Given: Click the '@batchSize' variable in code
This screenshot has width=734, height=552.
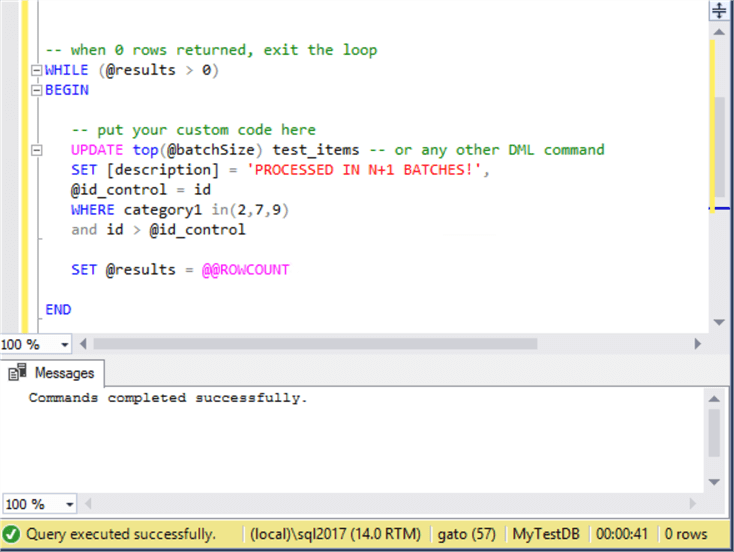Looking at the screenshot, I should click(211, 150).
